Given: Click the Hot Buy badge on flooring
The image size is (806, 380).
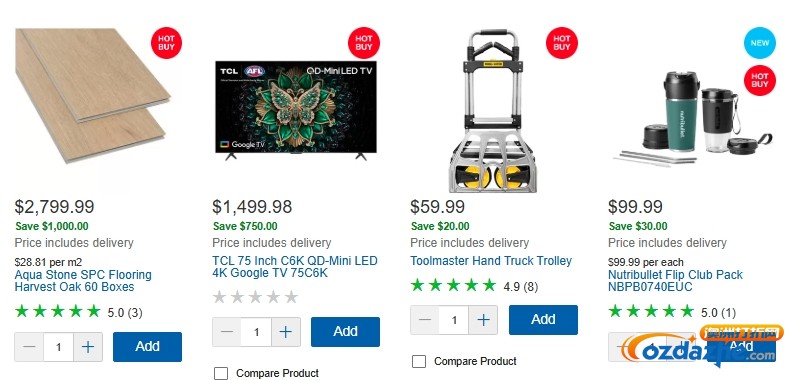Looking at the screenshot, I should (x=167, y=43).
